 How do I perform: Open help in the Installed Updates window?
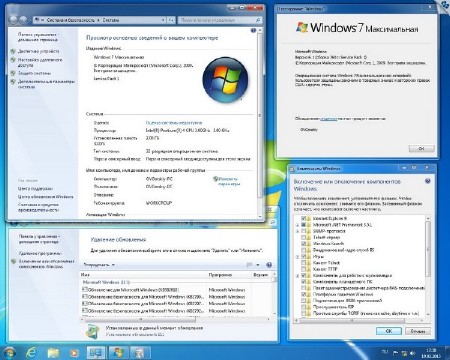point(269,265)
